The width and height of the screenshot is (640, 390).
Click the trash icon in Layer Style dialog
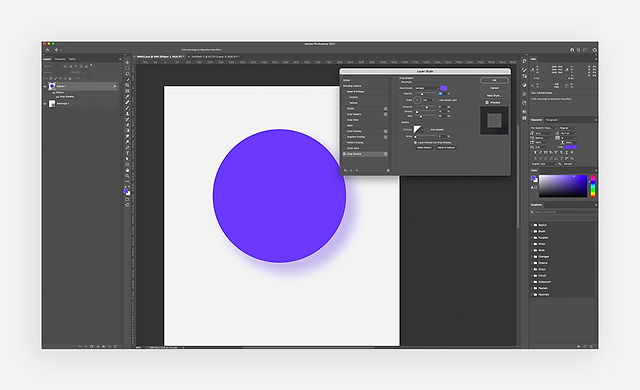[x=388, y=170]
